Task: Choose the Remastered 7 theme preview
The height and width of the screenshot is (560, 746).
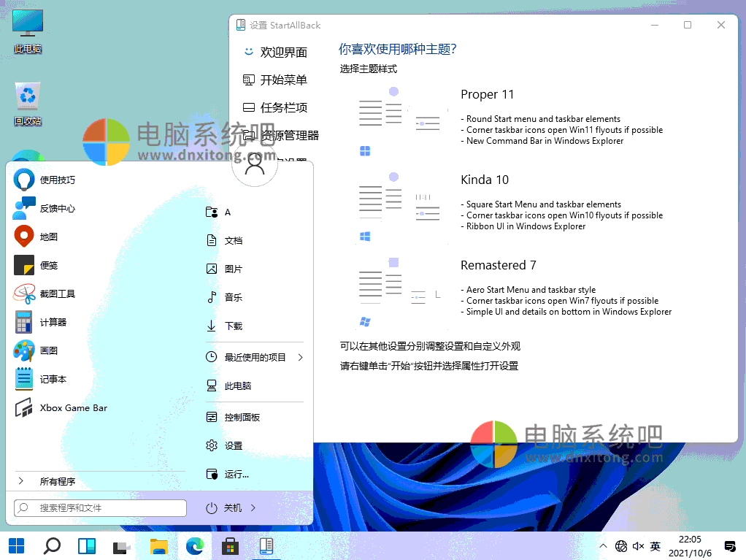Action: coord(402,294)
